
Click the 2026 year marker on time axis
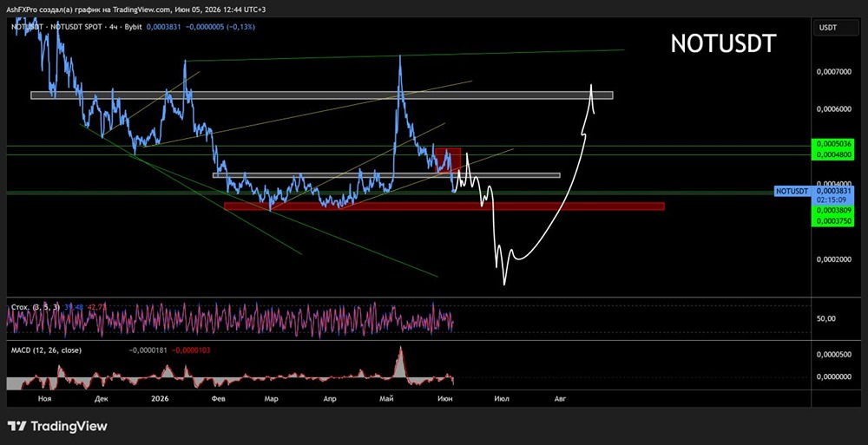[x=160, y=398]
